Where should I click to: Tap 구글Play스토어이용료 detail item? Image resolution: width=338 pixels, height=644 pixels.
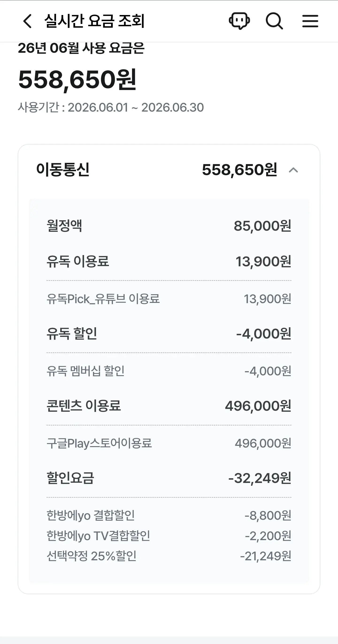(x=169, y=443)
